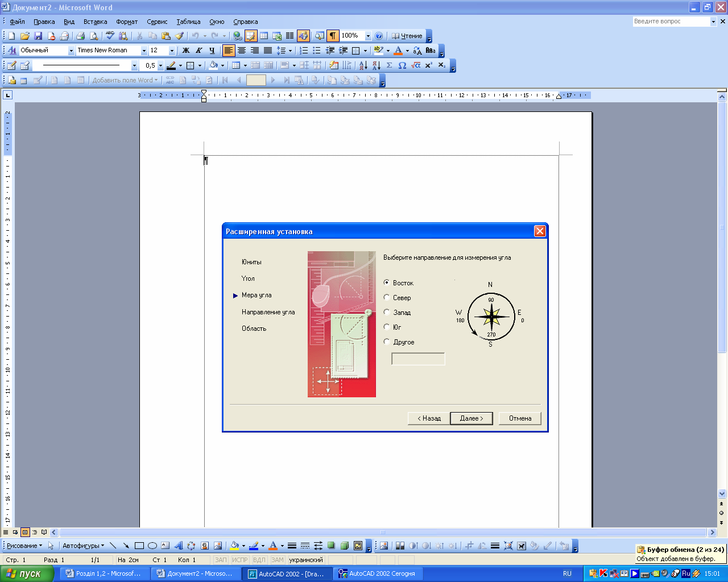Switch to AutoCAD 2002 - [Dra… taskbar window

tap(288, 573)
